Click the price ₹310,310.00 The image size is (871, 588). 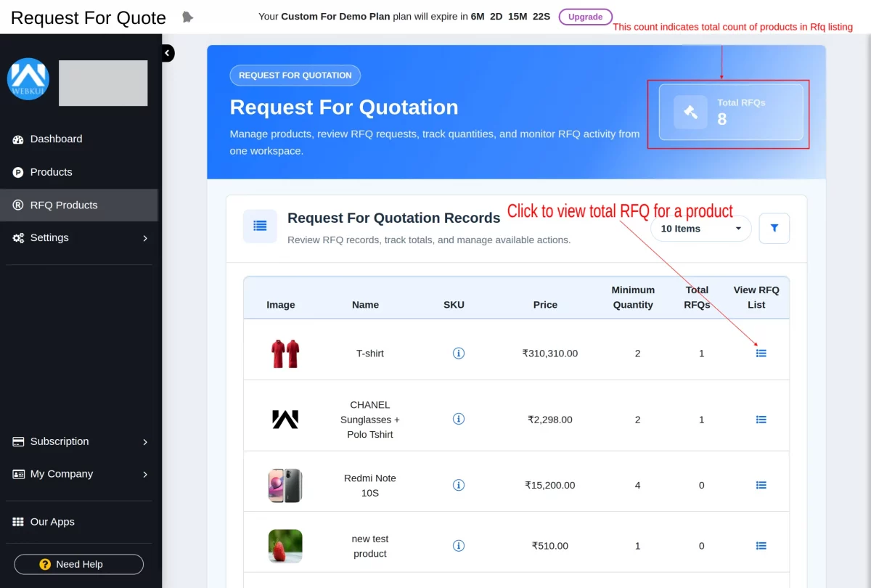550,354
